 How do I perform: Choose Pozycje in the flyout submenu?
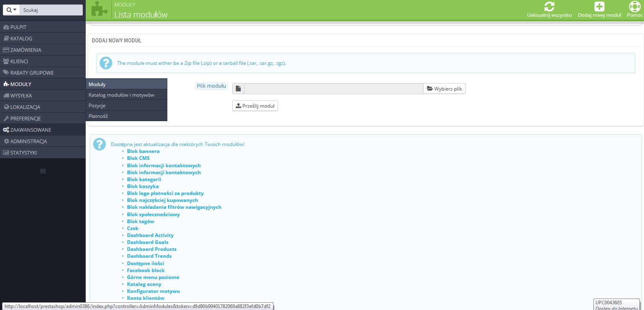(127, 105)
